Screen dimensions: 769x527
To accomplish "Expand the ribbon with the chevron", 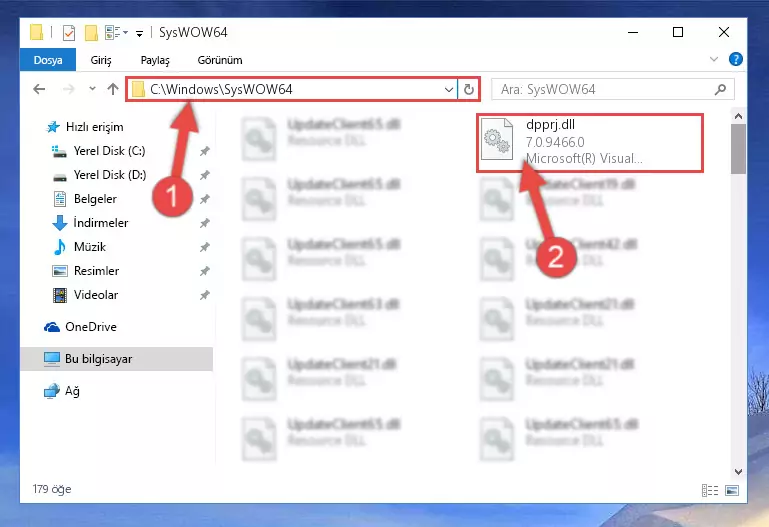I will pos(714,59).
